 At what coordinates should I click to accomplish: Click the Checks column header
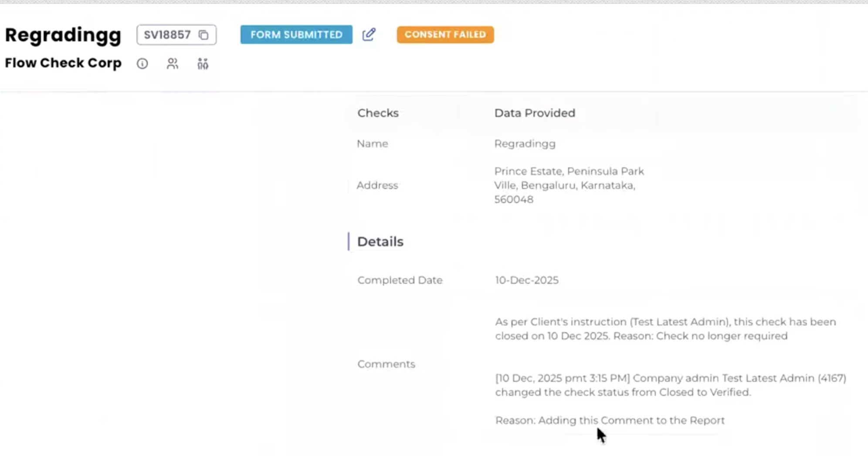click(x=378, y=113)
